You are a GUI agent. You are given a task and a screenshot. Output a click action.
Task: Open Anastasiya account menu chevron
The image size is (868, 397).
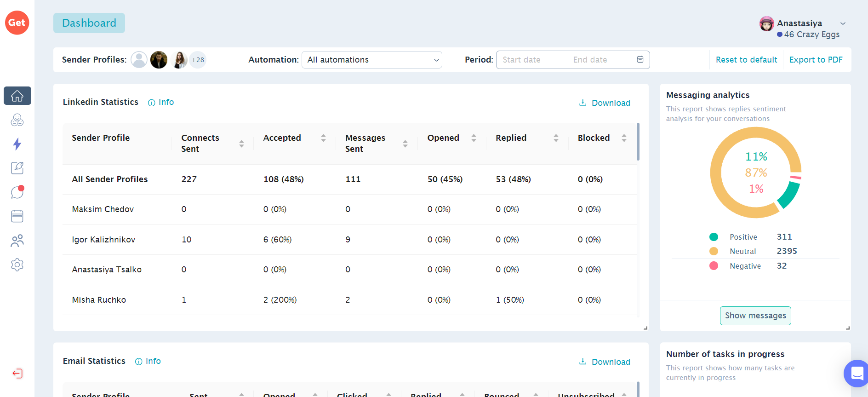click(x=843, y=23)
